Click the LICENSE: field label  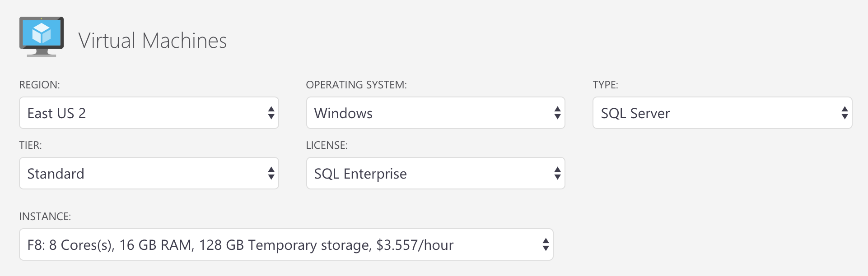pyautogui.click(x=327, y=145)
